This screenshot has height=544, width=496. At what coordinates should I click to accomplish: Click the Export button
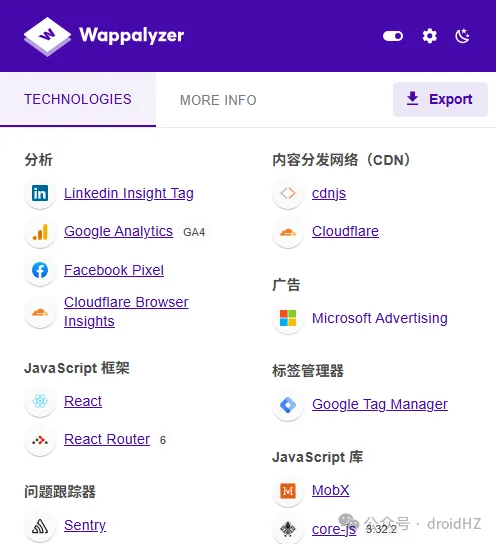[x=440, y=99]
